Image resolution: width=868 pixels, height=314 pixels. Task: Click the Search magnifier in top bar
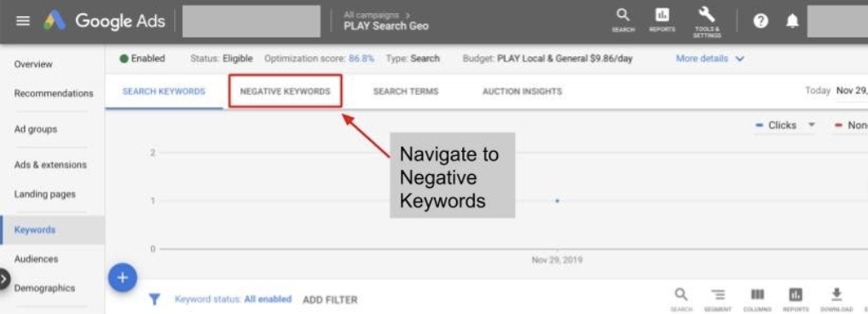(623, 20)
